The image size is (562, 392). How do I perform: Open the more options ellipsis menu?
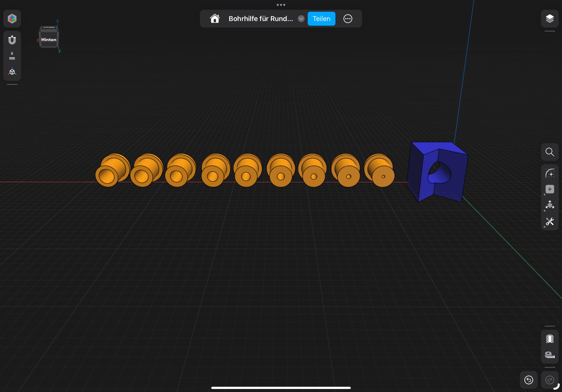click(x=348, y=19)
